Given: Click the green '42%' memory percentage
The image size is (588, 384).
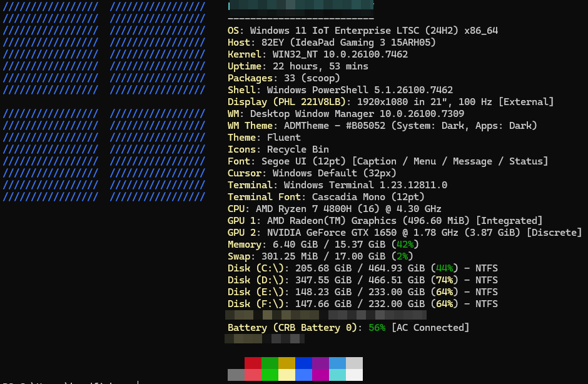Looking at the screenshot, I should (x=405, y=245).
